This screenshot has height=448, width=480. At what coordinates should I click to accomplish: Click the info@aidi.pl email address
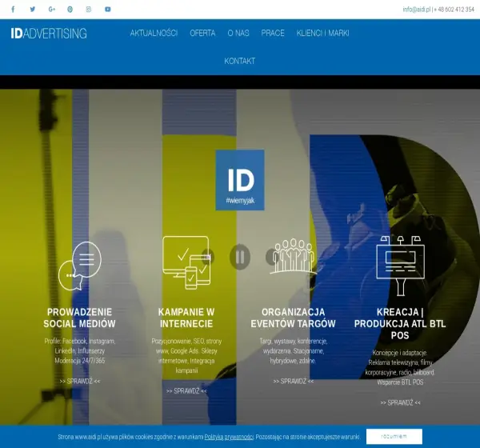pos(416,10)
